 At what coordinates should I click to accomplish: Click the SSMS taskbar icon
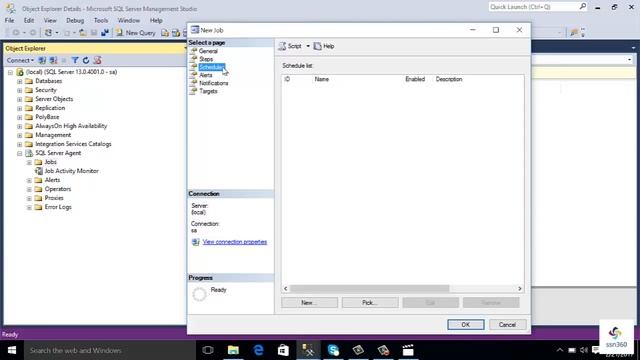(x=308, y=350)
